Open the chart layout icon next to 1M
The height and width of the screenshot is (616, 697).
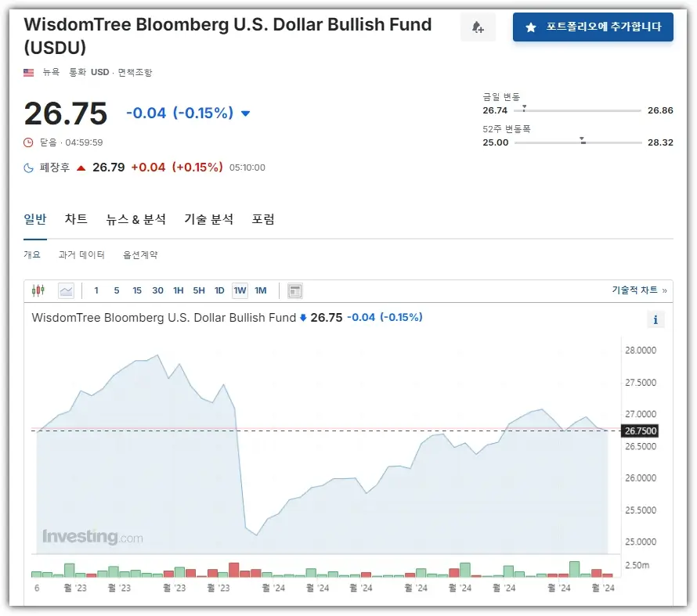tap(294, 290)
